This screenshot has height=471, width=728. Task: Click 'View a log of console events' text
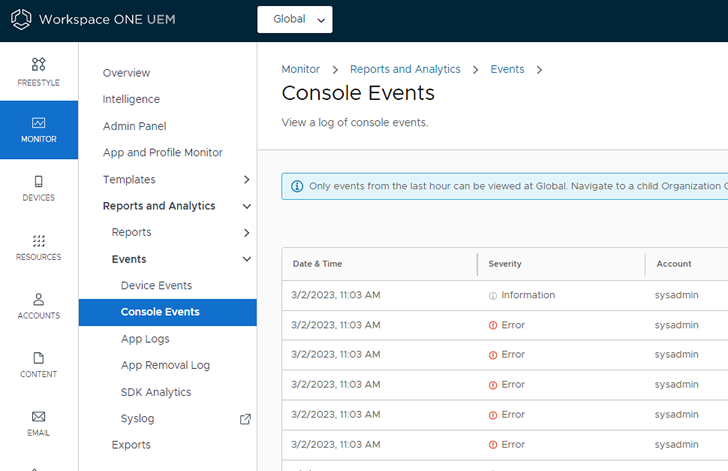[x=355, y=123]
